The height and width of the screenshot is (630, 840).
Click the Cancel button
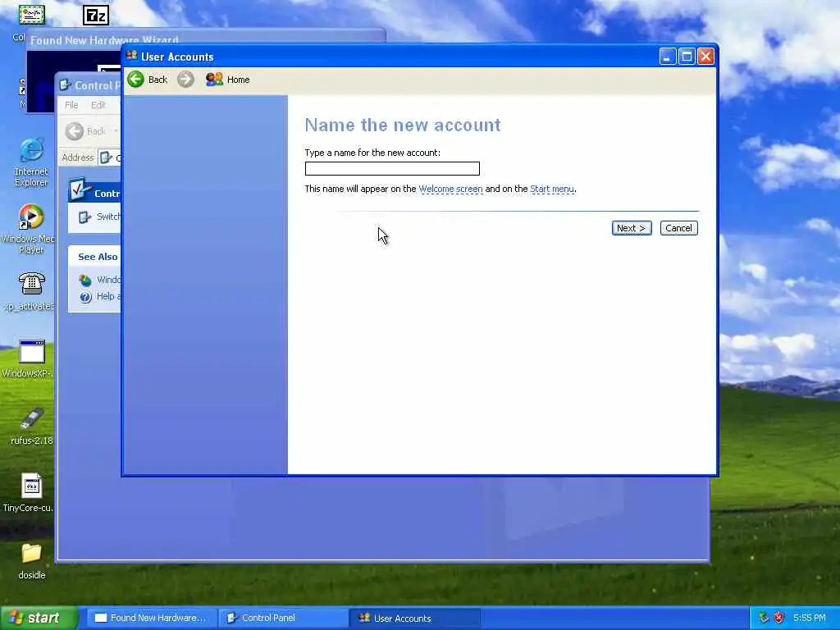pyautogui.click(x=678, y=228)
